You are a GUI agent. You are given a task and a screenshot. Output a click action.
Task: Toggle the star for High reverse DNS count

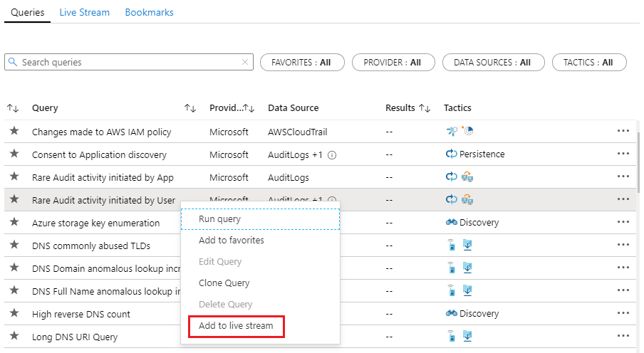pyautogui.click(x=14, y=314)
